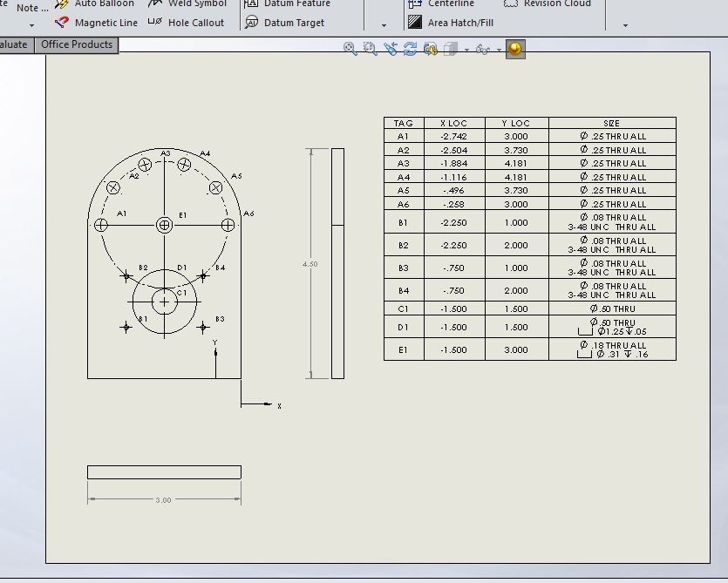
Task: Toggle the yellow sphere view-quality button
Action: click(515, 49)
